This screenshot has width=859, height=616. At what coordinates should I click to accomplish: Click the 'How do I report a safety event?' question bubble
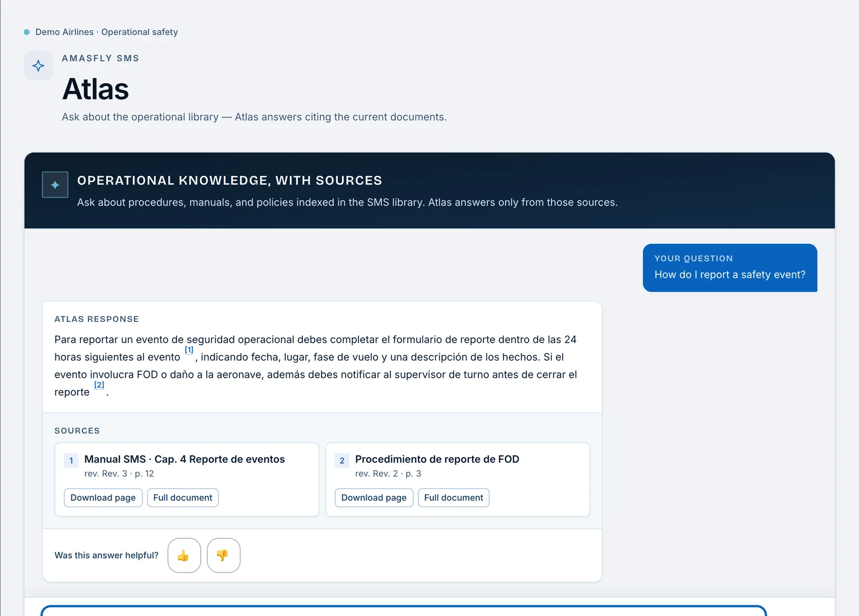pos(730,268)
